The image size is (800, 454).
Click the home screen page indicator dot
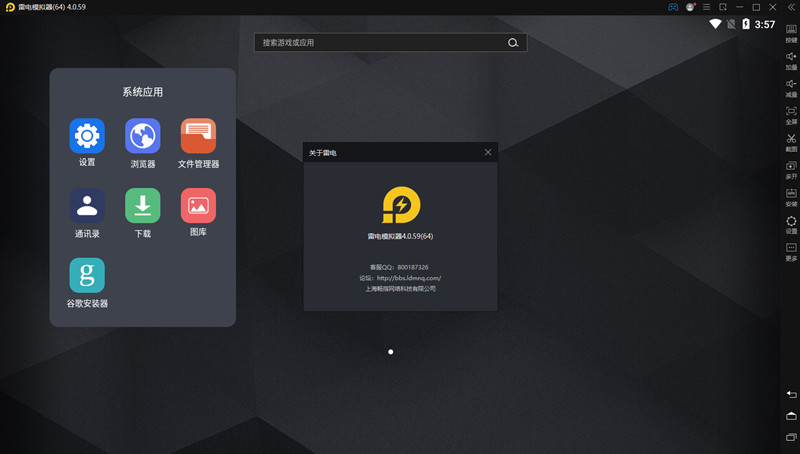pos(390,352)
